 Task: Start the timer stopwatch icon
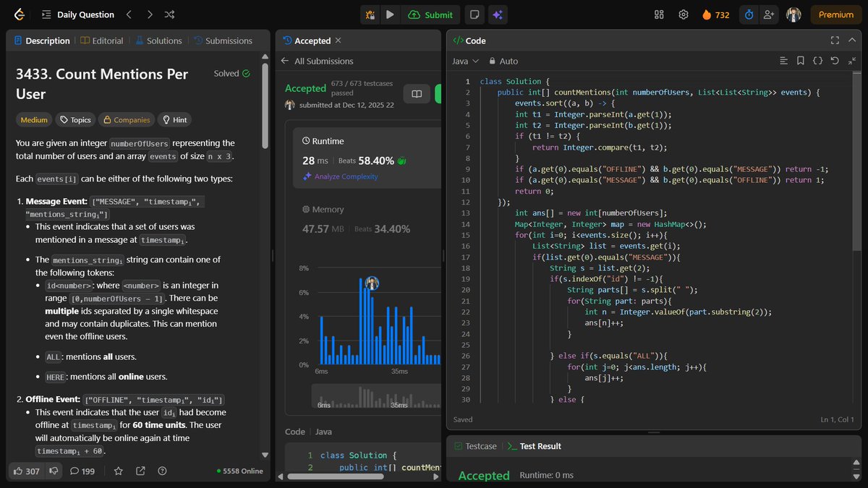(749, 14)
